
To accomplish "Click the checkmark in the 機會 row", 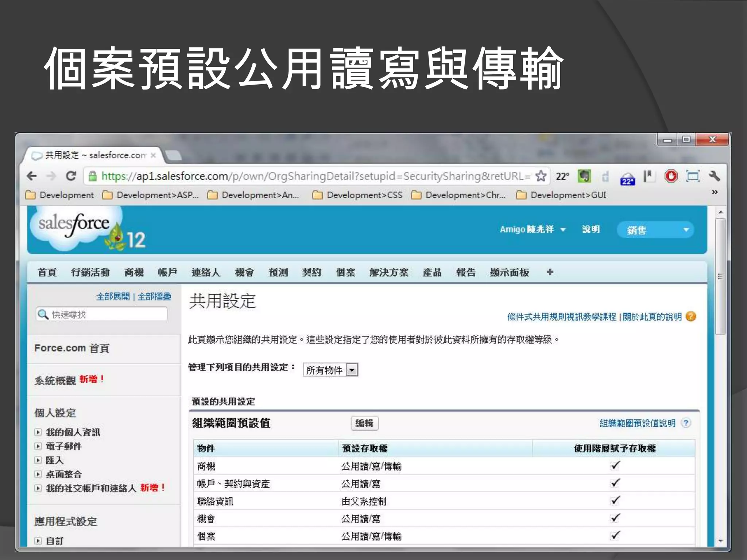I will (615, 518).
